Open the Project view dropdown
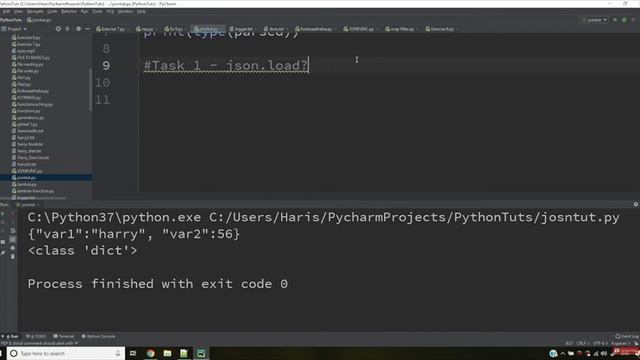The image size is (640, 360). point(14,29)
